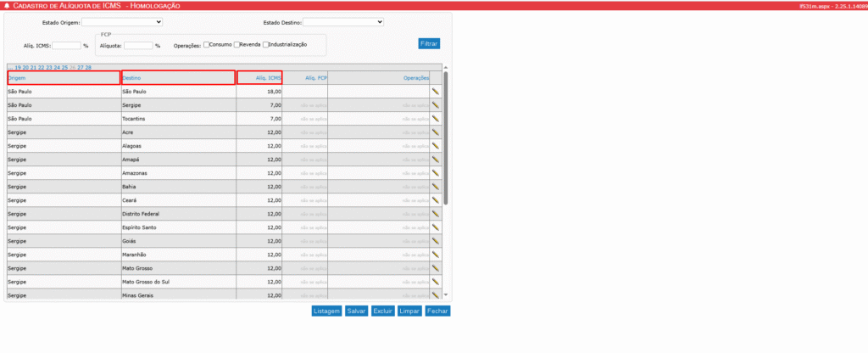Tick the Revenda checkbox
Viewport: 868px width, 353px height.
(236, 45)
